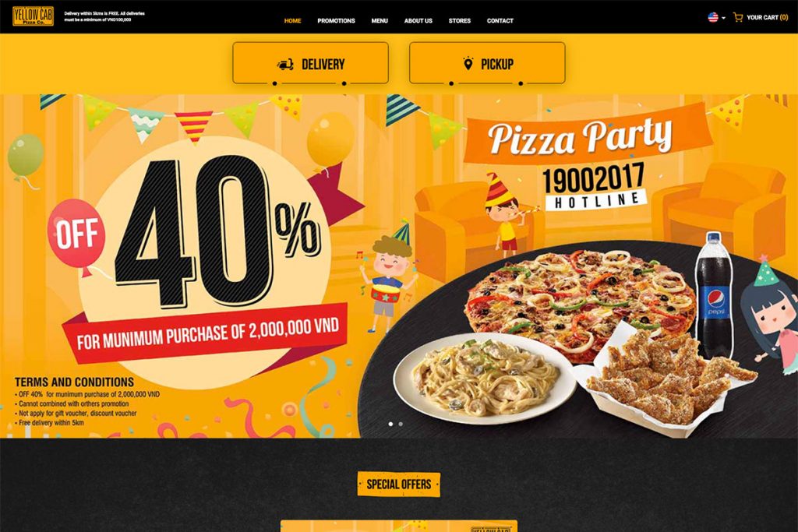Go to the Home menu item

pos(293,21)
